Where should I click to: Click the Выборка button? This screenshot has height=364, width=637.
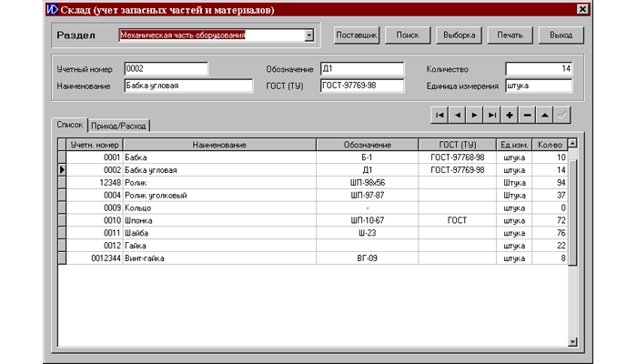pos(459,35)
